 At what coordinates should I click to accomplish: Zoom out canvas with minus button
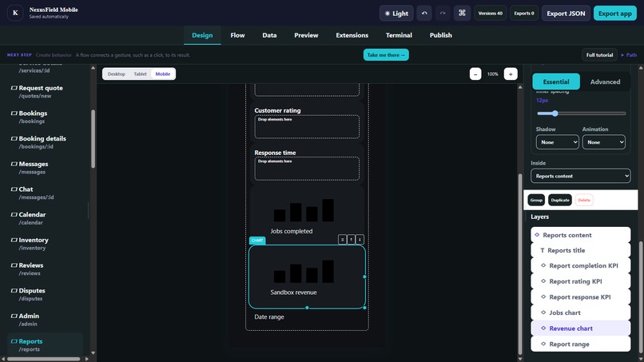tap(475, 74)
